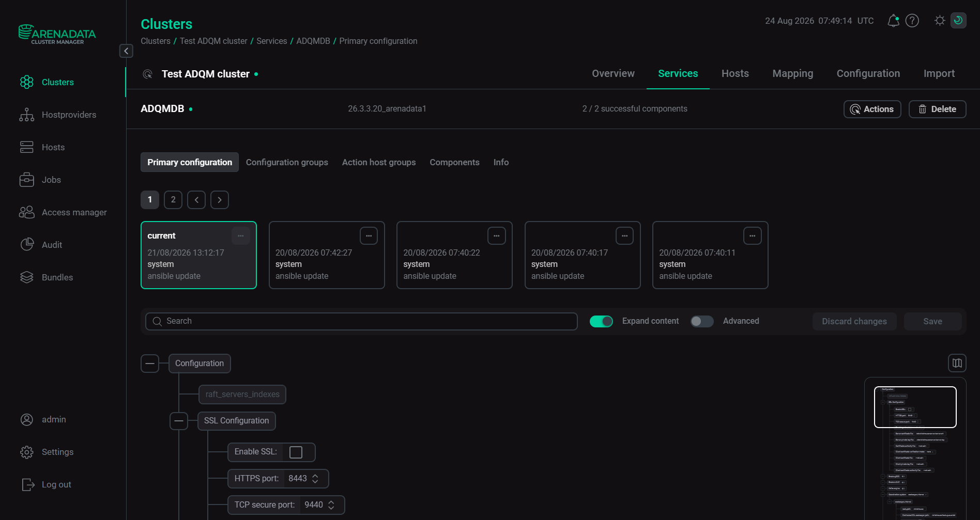Click the Test ADQM cluster breadcrumb
The width and height of the screenshot is (980, 520).
click(x=213, y=41)
